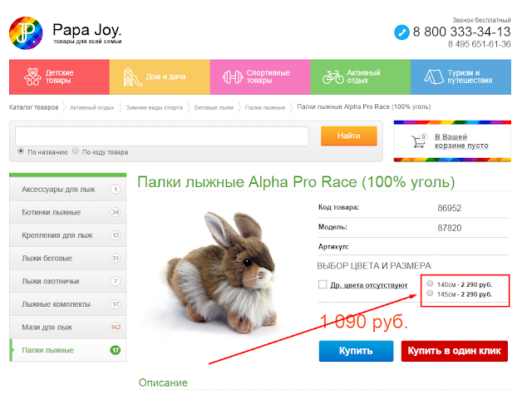The width and height of the screenshot is (532, 395).
Task: Click the phone number 8 800 333-34-13
Action: (461, 32)
